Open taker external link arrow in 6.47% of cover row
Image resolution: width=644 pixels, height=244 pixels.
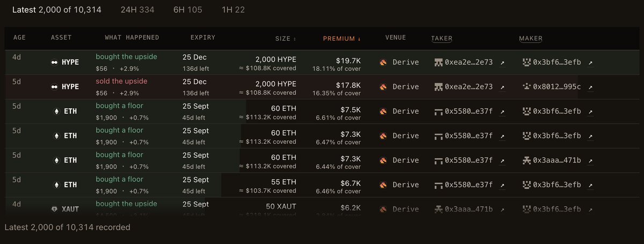click(502, 136)
